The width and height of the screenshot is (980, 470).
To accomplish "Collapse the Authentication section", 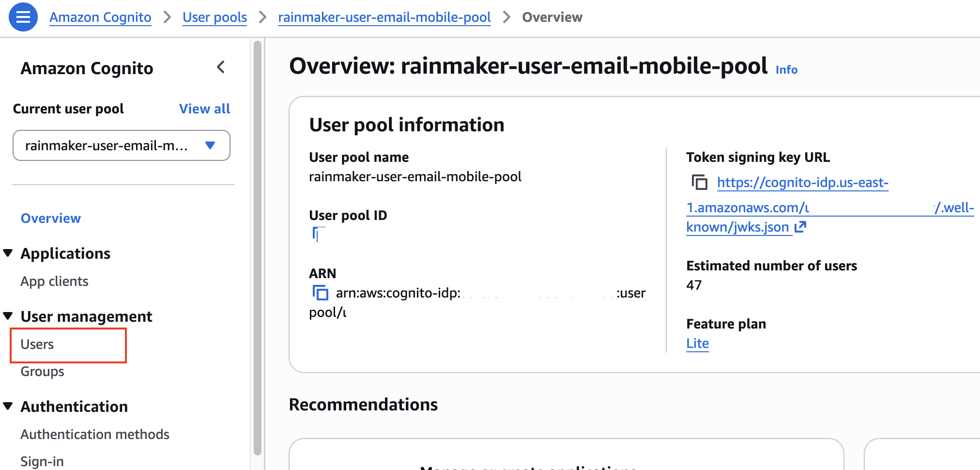I will coord(8,406).
